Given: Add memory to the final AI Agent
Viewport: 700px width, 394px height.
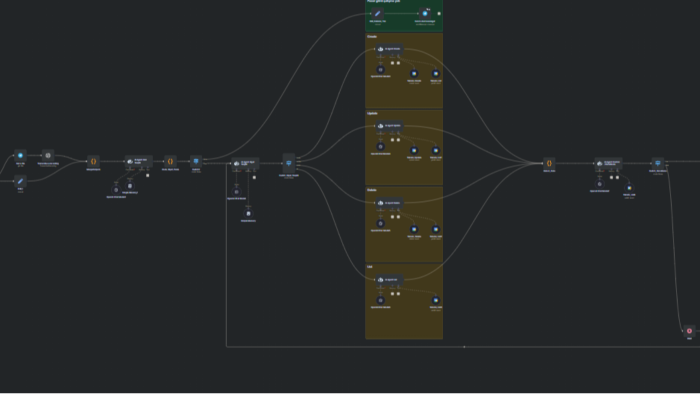Looking at the screenshot, I should click(612, 177).
